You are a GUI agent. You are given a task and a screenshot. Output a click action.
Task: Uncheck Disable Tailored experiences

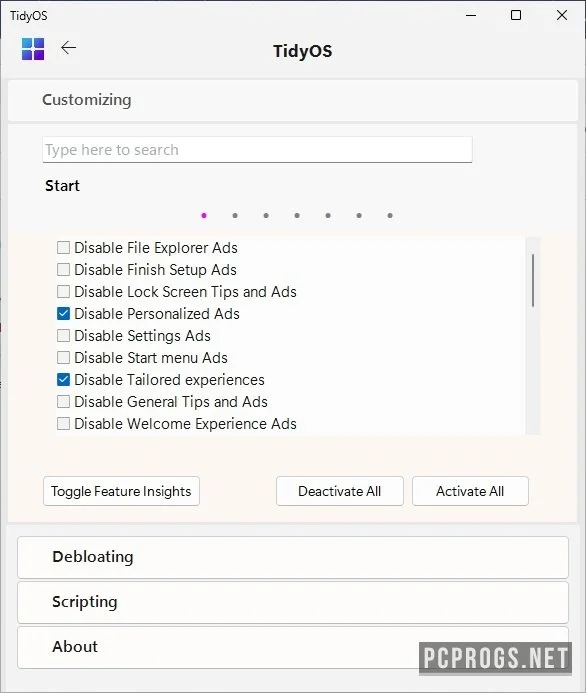coord(64,380)
